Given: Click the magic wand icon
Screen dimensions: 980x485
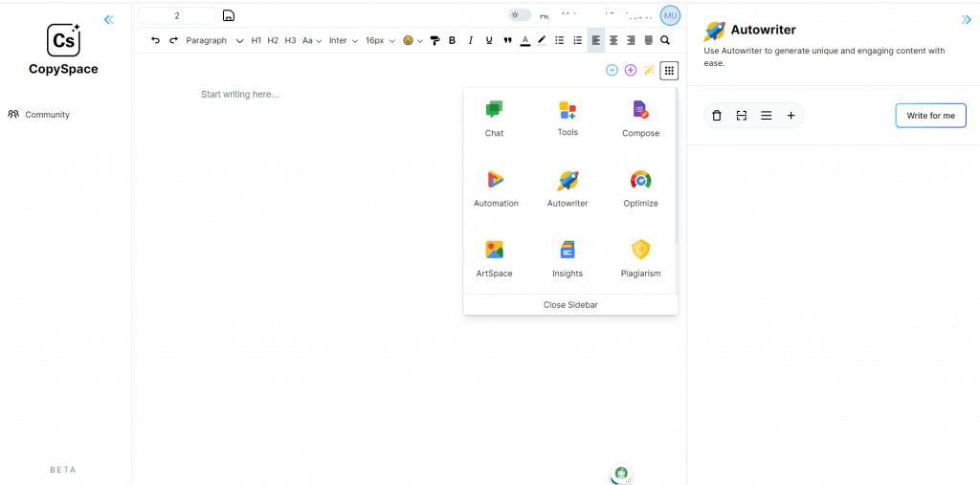Looking at the screenshot, I should pyautogui.click(x=650, y=71).
